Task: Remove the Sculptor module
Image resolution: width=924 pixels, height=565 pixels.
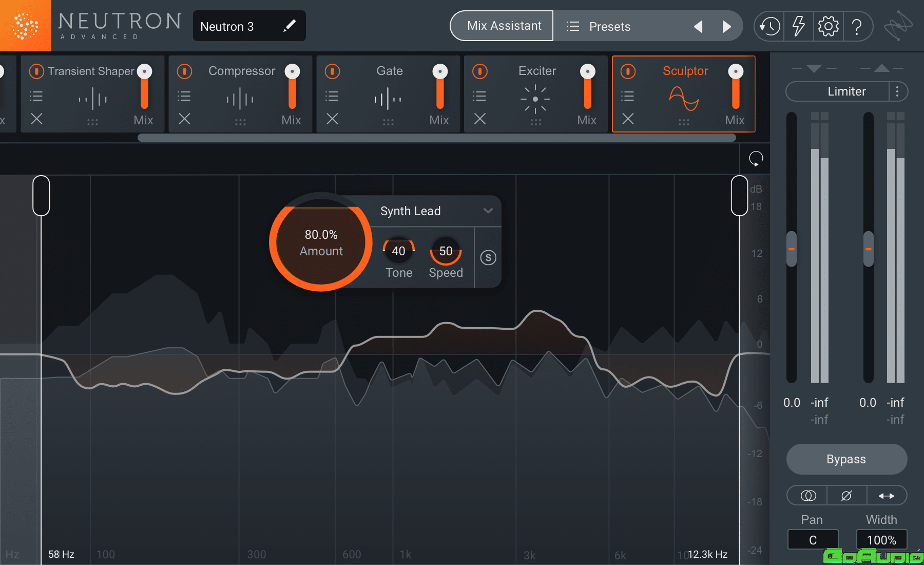Action: pos(628,119)
